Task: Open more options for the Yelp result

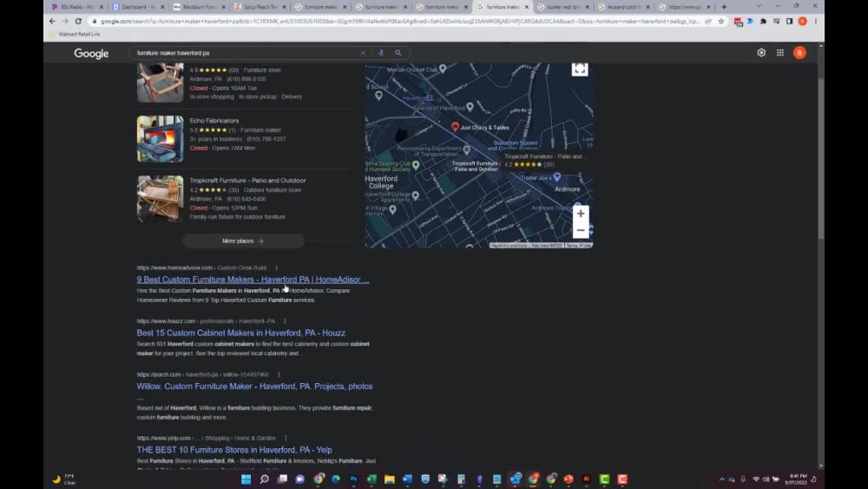Action: click(x=286, y=438)
